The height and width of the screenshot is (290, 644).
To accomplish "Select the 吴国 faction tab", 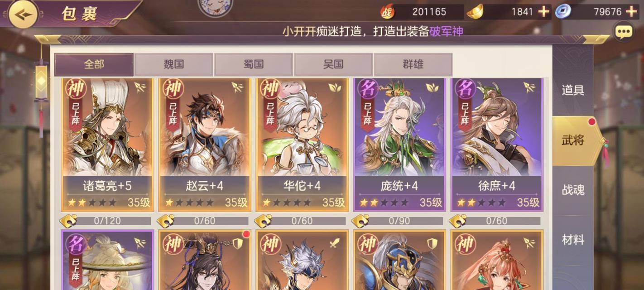I will [x=333, y=64].
